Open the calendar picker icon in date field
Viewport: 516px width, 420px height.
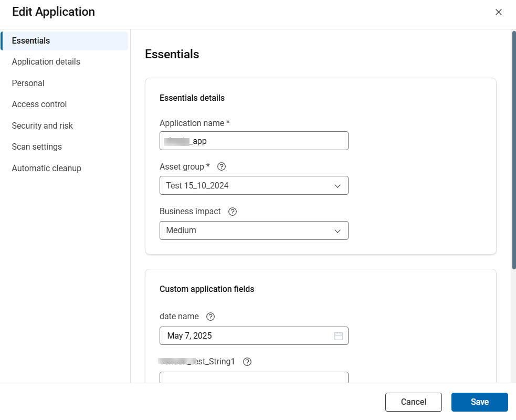[x=339, y=336]
